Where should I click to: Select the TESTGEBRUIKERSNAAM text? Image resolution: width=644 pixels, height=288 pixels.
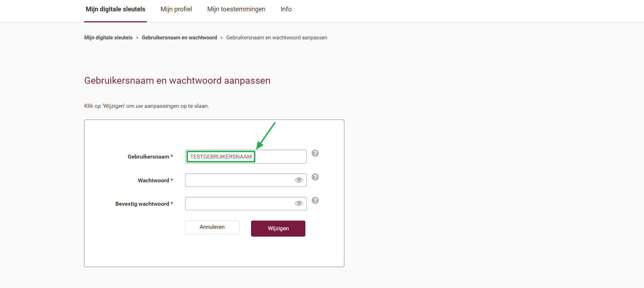220,156
